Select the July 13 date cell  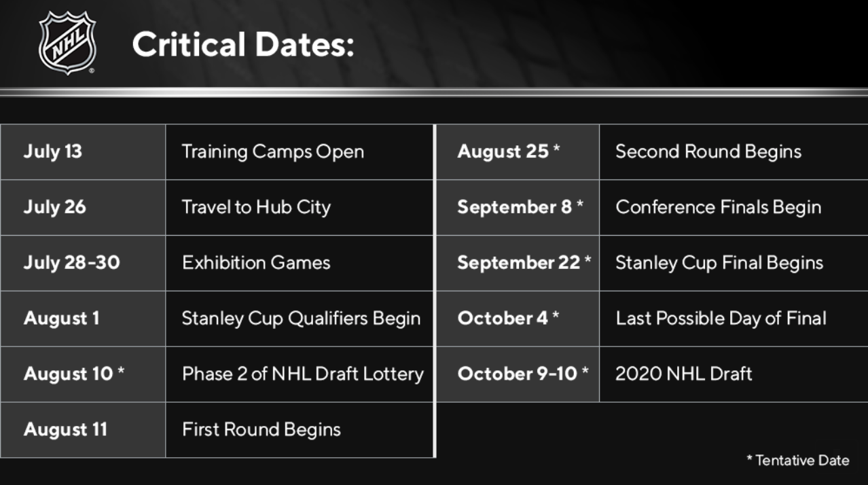(82, 151)
